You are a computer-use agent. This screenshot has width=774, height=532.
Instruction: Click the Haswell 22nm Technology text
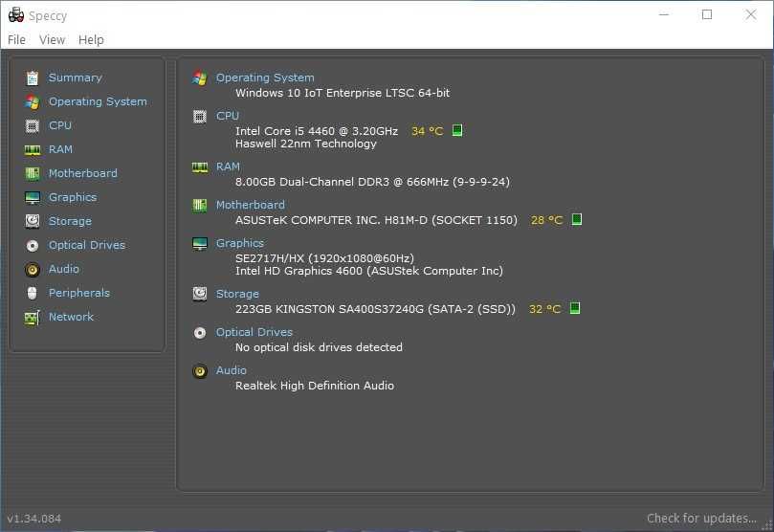[x=306, y=144]
